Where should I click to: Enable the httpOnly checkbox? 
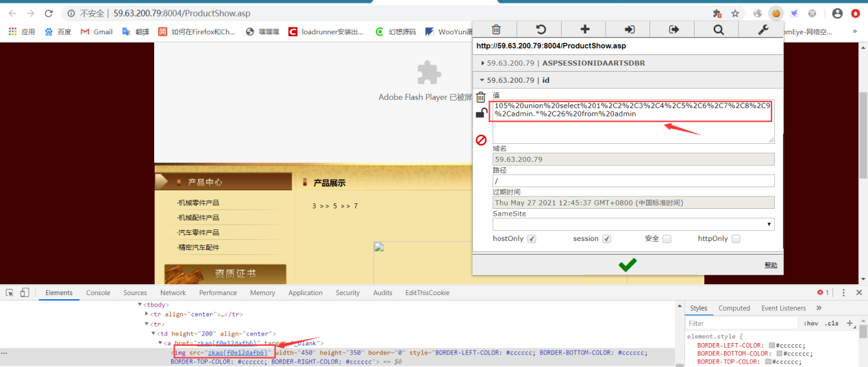(x=736, y=239)
